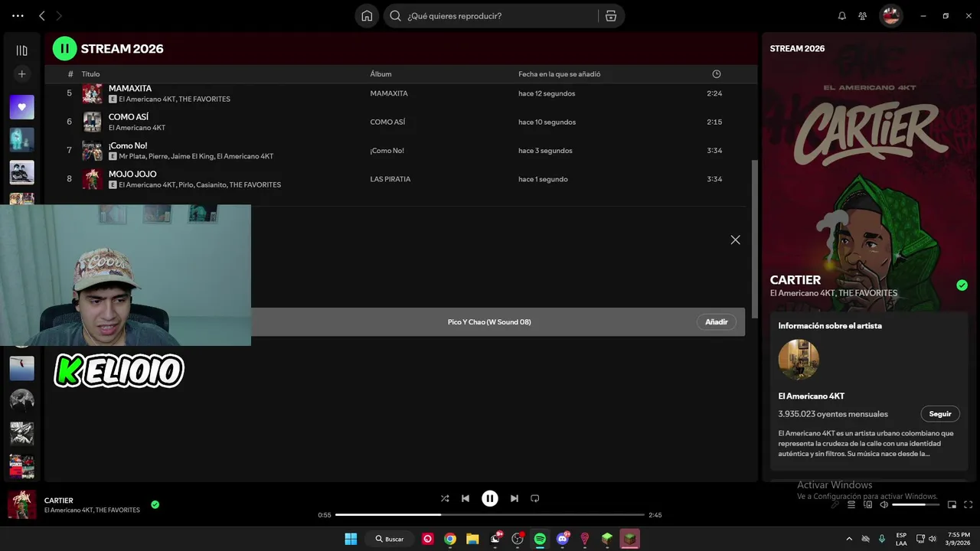This screenshot has width=980, height=551.
Task: Expand hidden system tray icons chevron
Action: (x=849, y=539)
